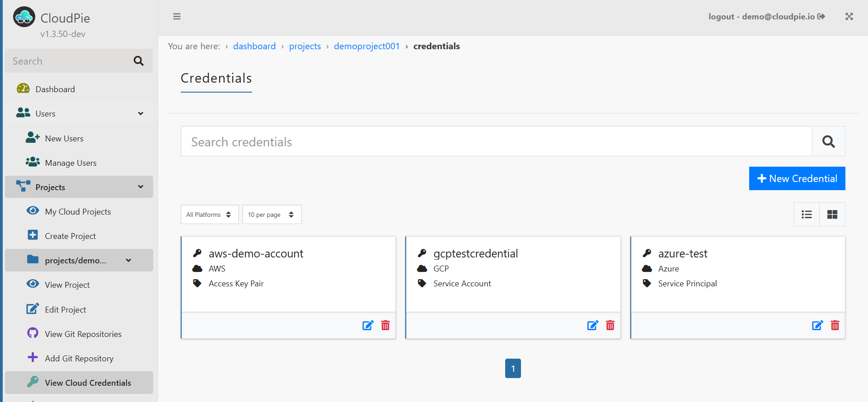Click logout - demo@cloudpie.io link

(767, 17)
